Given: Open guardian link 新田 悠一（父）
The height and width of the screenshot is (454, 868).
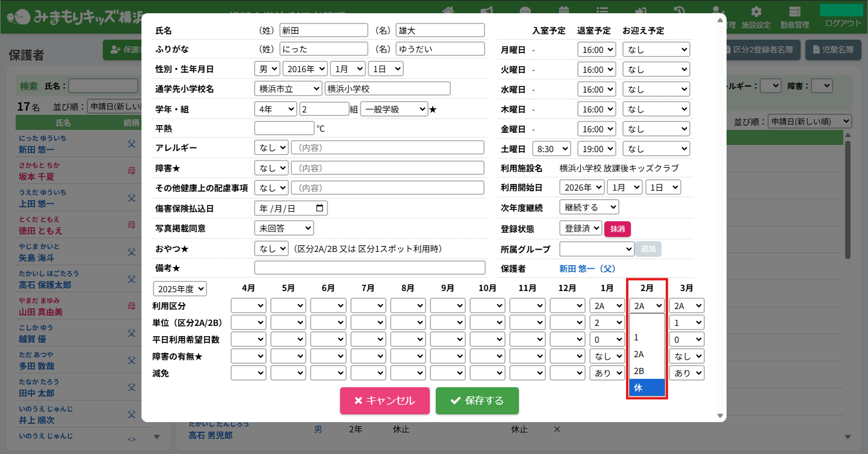Looking at the screenshot, I should click(x=587, y=268).
